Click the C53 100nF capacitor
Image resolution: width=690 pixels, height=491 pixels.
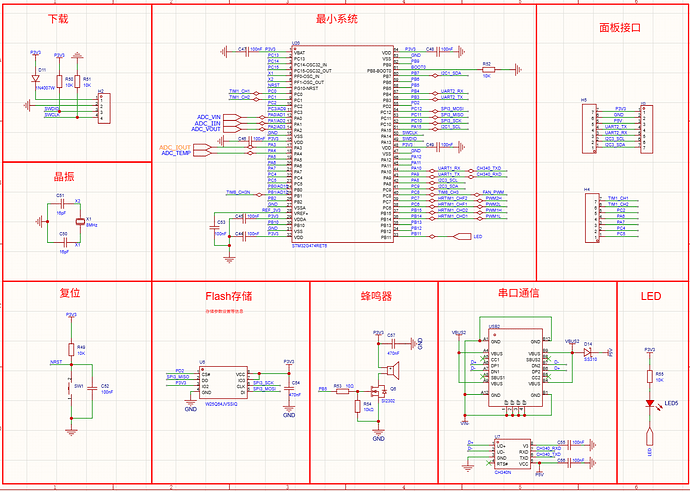(x=214, y=228)
